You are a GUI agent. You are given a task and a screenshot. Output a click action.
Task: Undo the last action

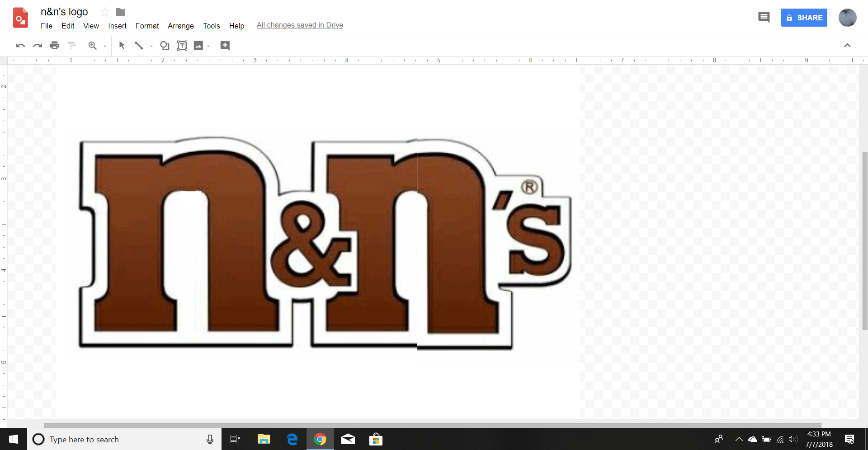[20, 46]
